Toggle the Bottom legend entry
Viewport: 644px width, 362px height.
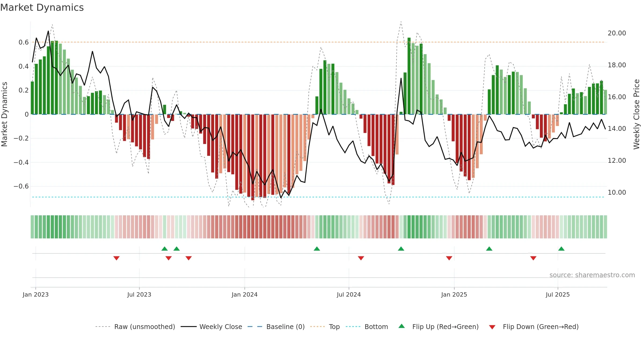click(367, 327)
